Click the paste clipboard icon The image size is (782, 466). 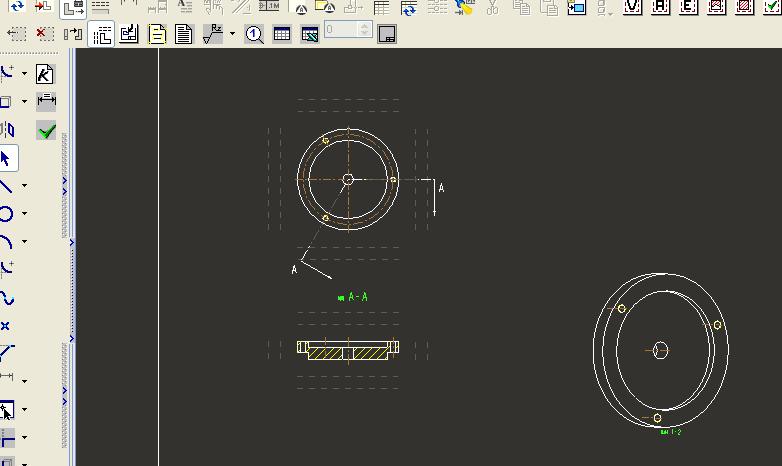pos(549,7)
